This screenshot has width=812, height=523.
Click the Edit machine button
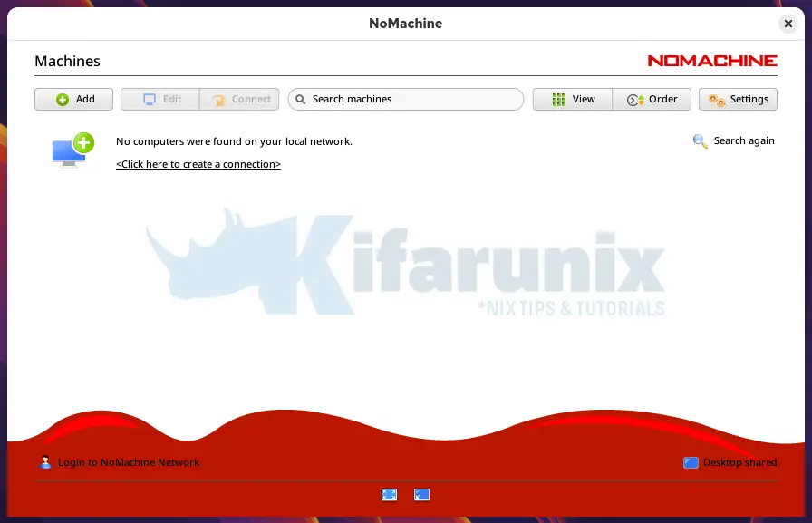(160, 100)
